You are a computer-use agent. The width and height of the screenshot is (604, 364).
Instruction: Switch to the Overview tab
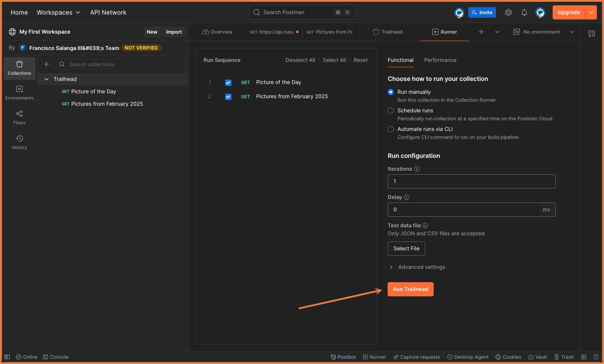(x=217, y=32)
